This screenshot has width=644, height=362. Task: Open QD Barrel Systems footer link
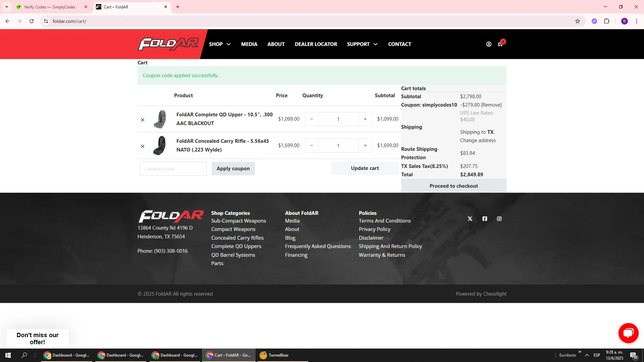click(x=233, y=255)
